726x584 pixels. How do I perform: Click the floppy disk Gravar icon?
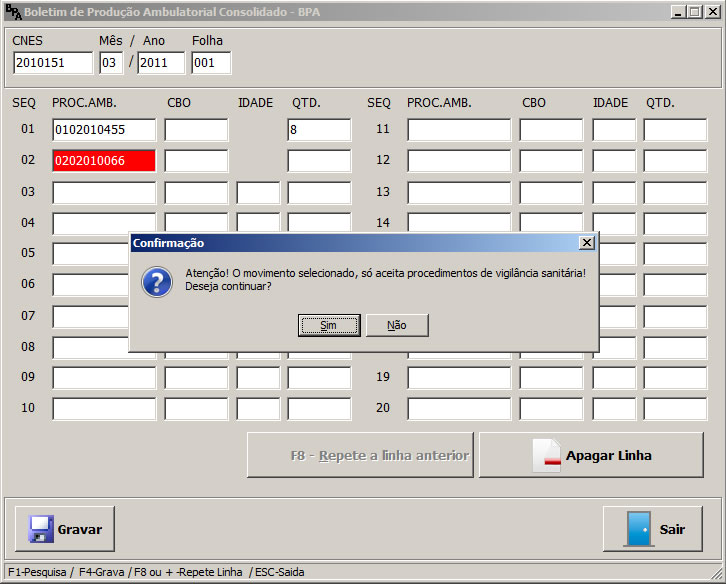40,529
